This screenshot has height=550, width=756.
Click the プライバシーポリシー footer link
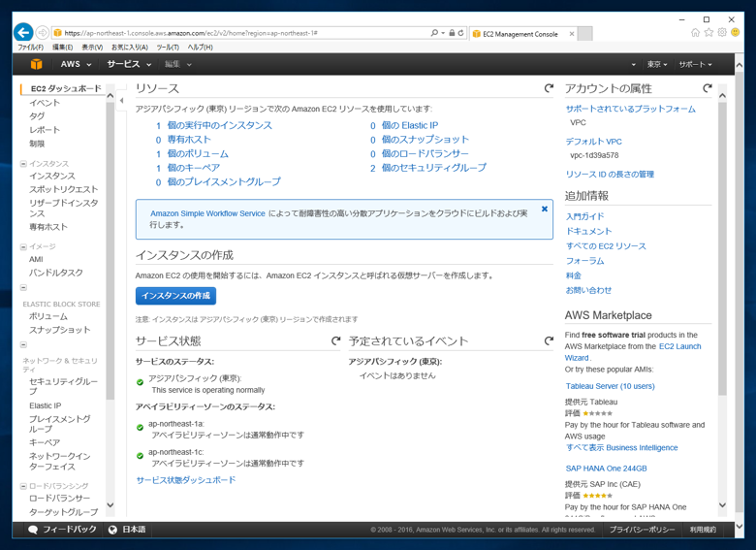643,530
